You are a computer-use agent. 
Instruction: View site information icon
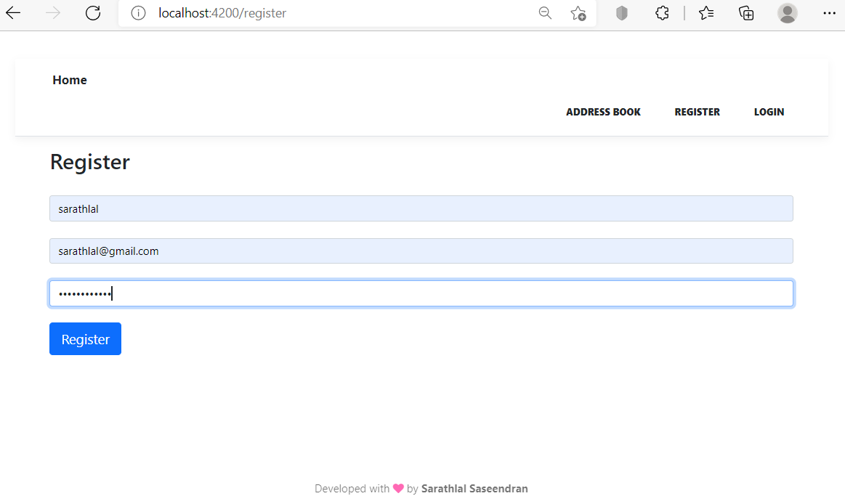[x=138, y=13]
